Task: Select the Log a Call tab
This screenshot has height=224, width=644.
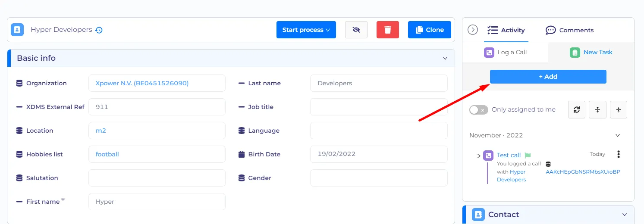Action: (506, 52)
